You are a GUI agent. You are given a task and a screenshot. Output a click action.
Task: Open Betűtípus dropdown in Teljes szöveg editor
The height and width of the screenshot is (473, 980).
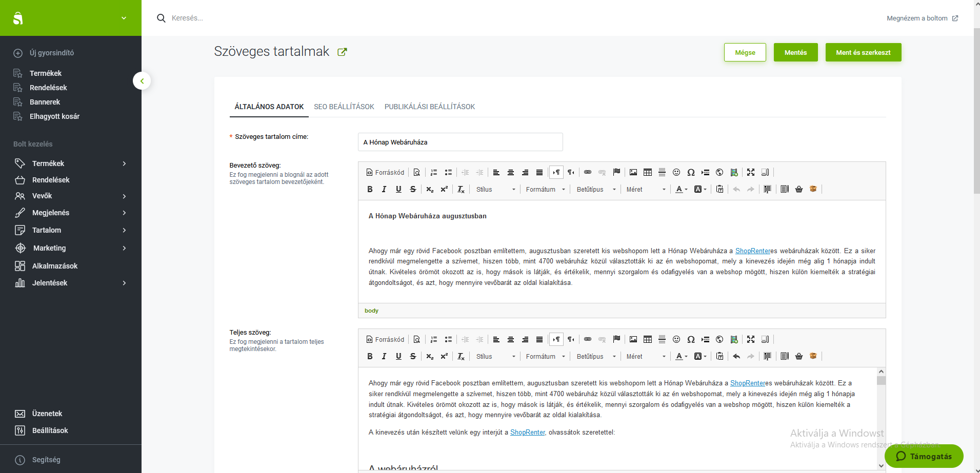click(595, 356)
